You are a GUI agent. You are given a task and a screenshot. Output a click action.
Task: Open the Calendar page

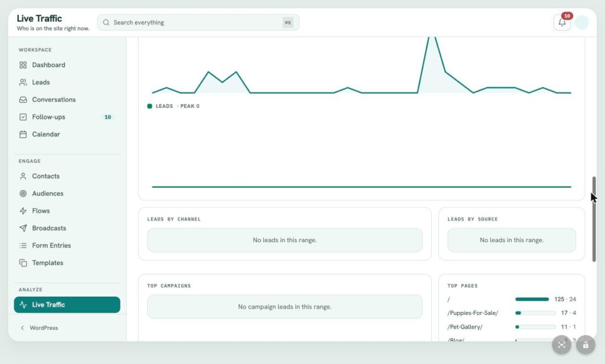pos(67,134)
